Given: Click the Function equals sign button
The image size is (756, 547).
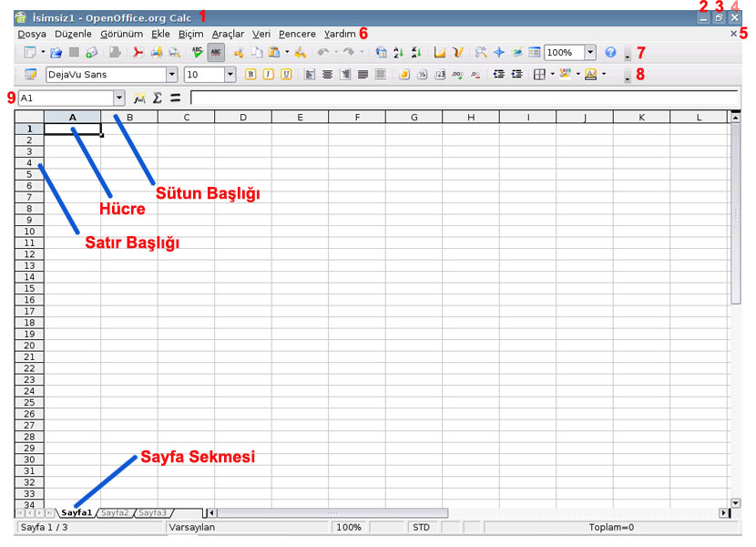Looking at the screenshot, I should point(175,98).
